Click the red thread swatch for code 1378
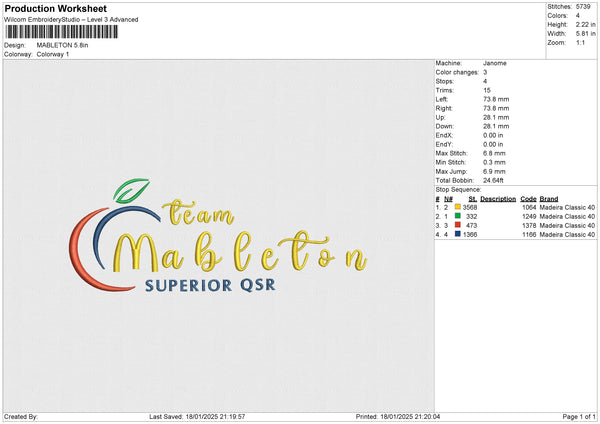600x424 pixels. coord(458,225)
